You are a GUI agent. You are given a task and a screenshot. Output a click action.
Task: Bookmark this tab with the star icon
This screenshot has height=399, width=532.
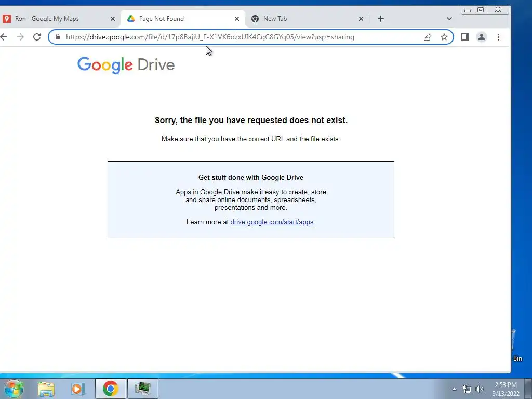444,37
